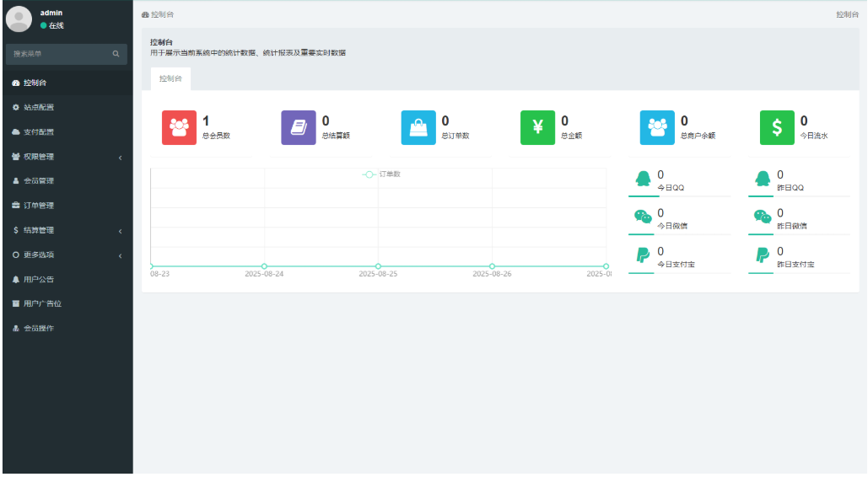Click the 今日支付宝 payment icon

(x=643, y=255)
